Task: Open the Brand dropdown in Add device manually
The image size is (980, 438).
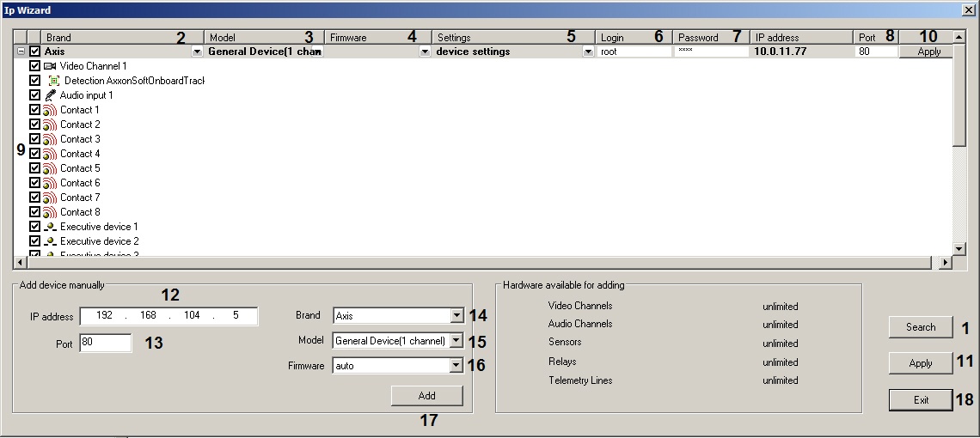Action: pyautogui.click(x=456, y=316)
